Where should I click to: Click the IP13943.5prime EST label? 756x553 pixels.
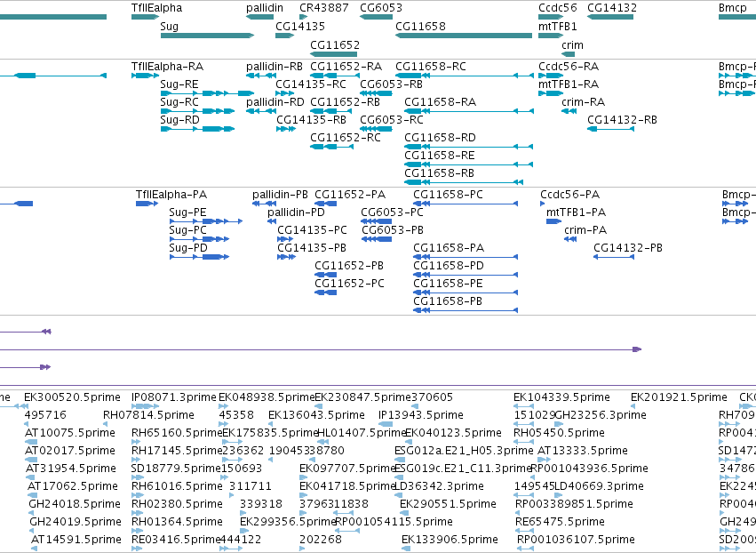point(421,415)
